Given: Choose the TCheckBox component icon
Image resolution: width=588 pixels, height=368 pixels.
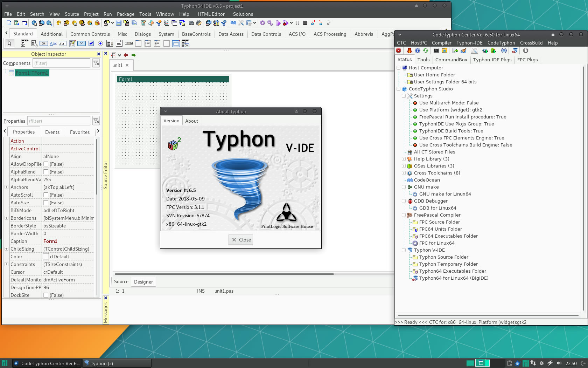Looking at the screenshot, I should coord(91,43).
